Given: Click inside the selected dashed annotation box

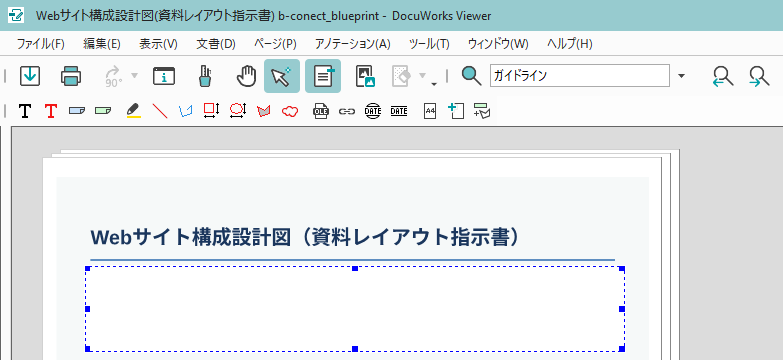Looking at the screenshot, I should point(355,309).
